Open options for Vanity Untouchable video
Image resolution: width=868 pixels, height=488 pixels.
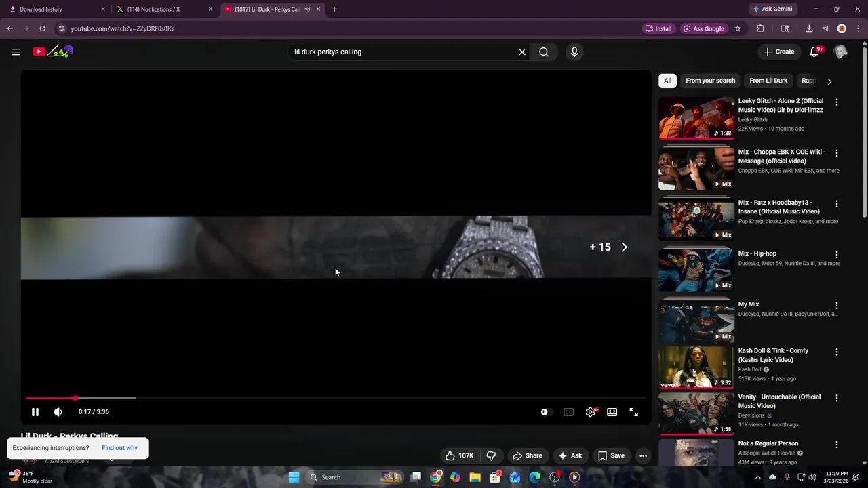coord(837,399)
